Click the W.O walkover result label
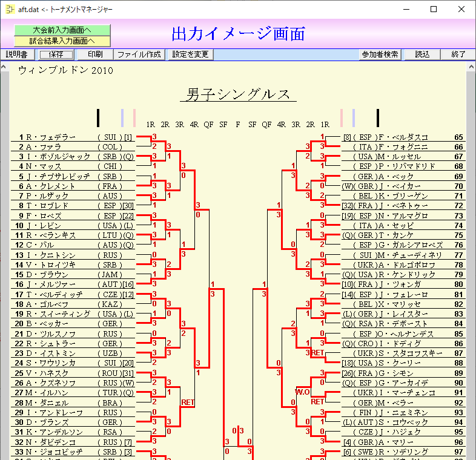This screenshot has width=476, height=460. [x=302, y=392]
